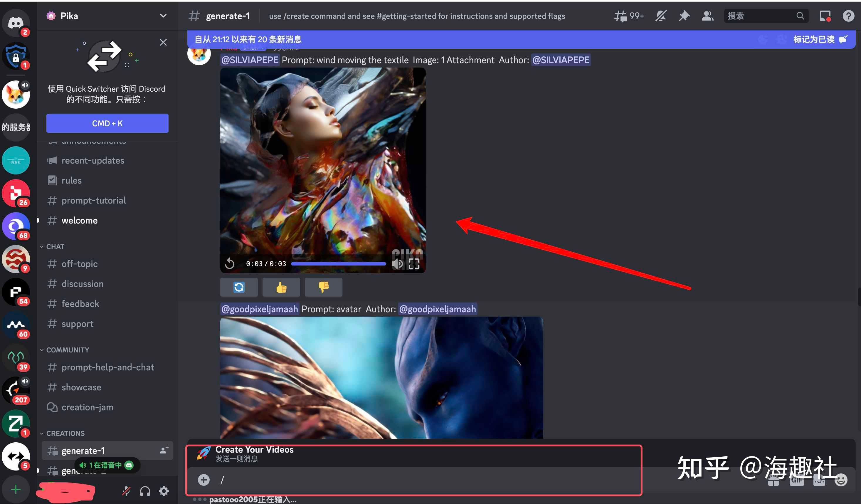Open pinned messages with the pin icon

(x=684, y=16)
